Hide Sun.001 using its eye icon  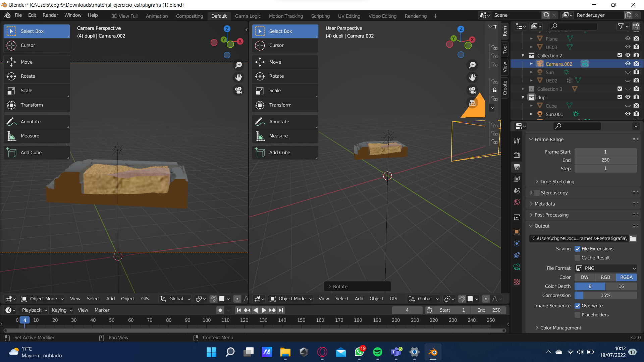pos(628,114)
